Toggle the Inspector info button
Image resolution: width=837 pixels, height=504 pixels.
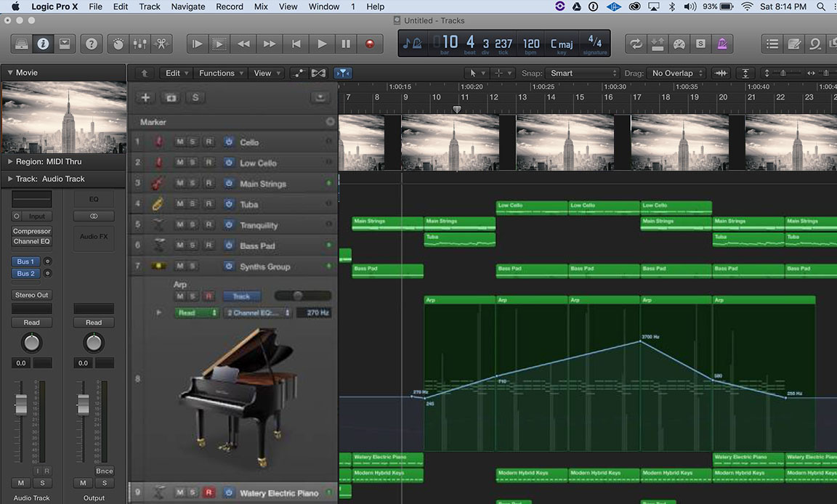(44, 44)
